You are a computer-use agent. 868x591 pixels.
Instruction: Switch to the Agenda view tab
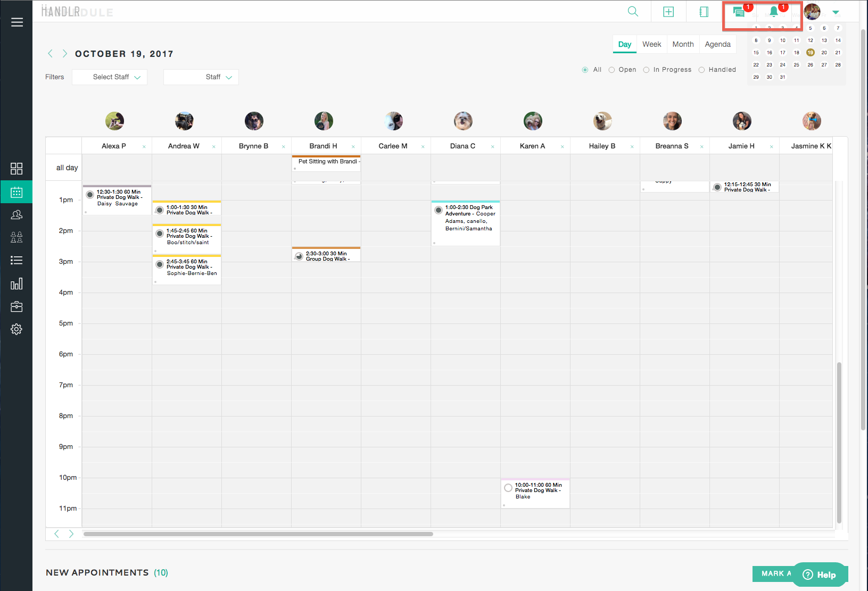coord(717,44)
